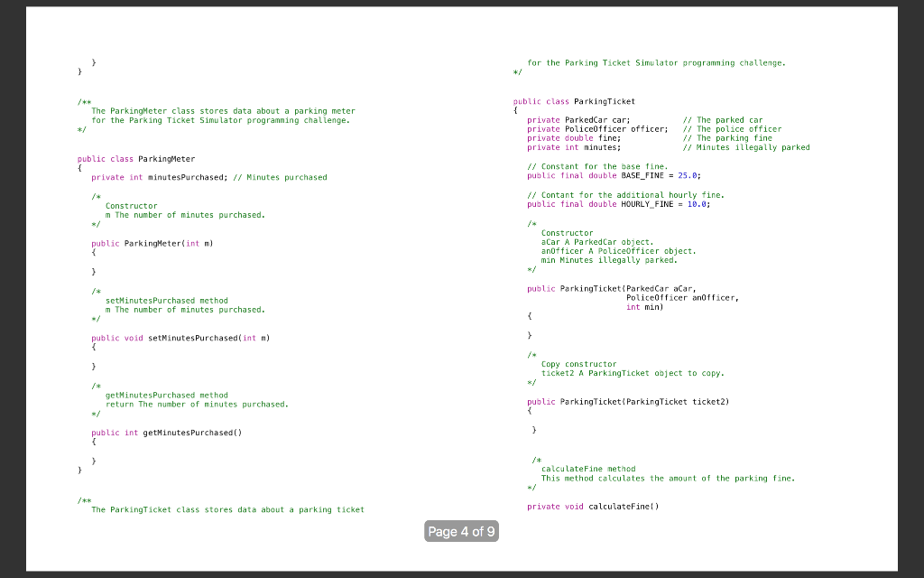Click 'Copy constructor' comment text
Image resolution: width=924 pixels, height=578 pixels.
[578, 364]
